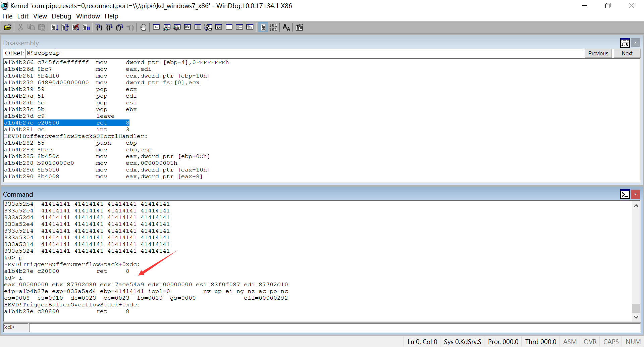Image resolution: width=644 pixels, height=347 pixels.
Task: Select the highlighted 'ret 8' disassembly line
Action: point(67,123)
